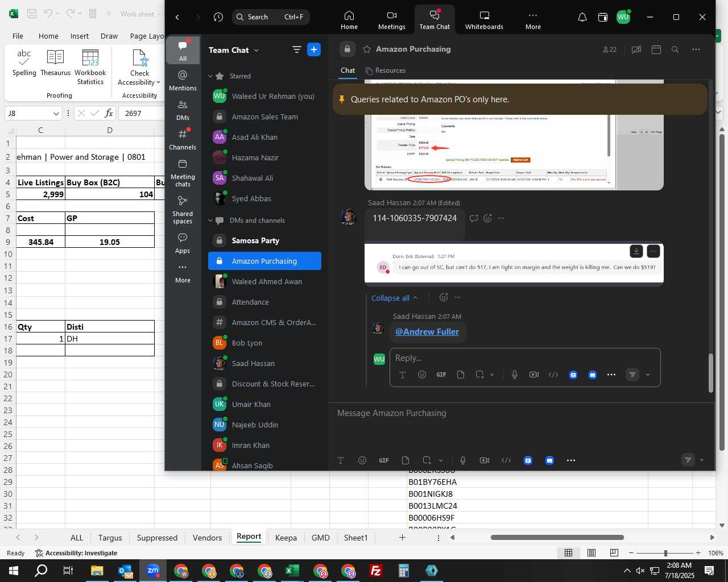
Task: Collapse the Starred section
Action: coord(210,76)
